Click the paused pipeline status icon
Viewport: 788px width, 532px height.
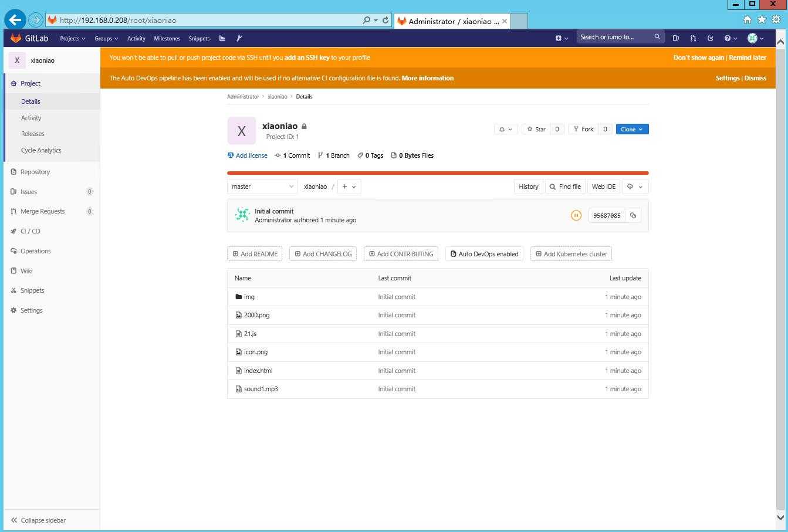tap(576, 215)
